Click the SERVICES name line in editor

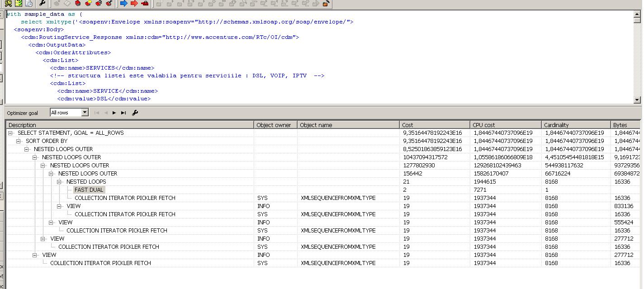pos(102,68)
